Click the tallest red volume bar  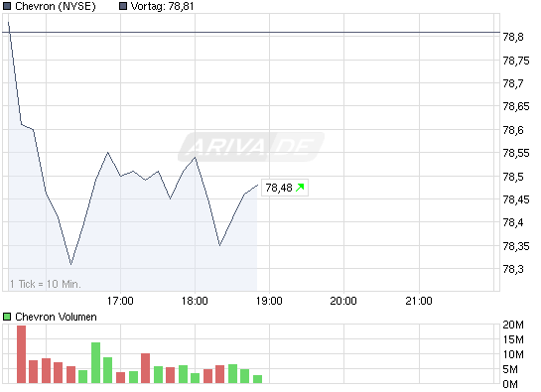click(x=22, y=354)
